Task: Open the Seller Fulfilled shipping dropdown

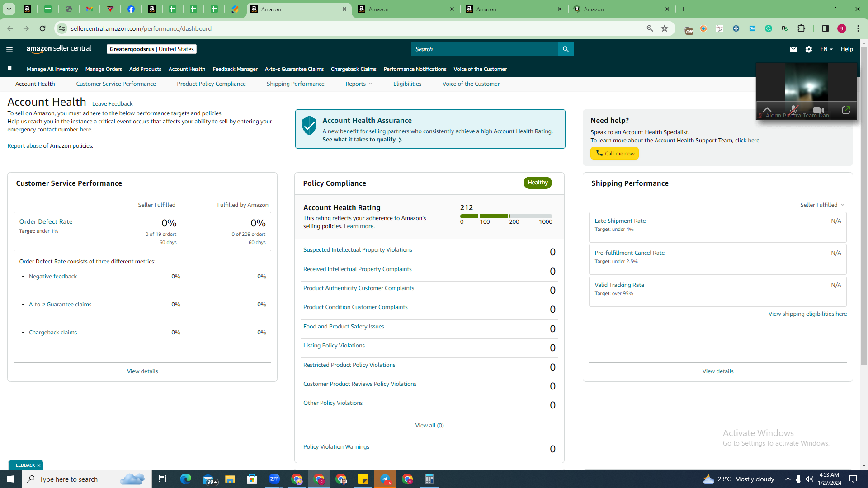Action: 822,205
